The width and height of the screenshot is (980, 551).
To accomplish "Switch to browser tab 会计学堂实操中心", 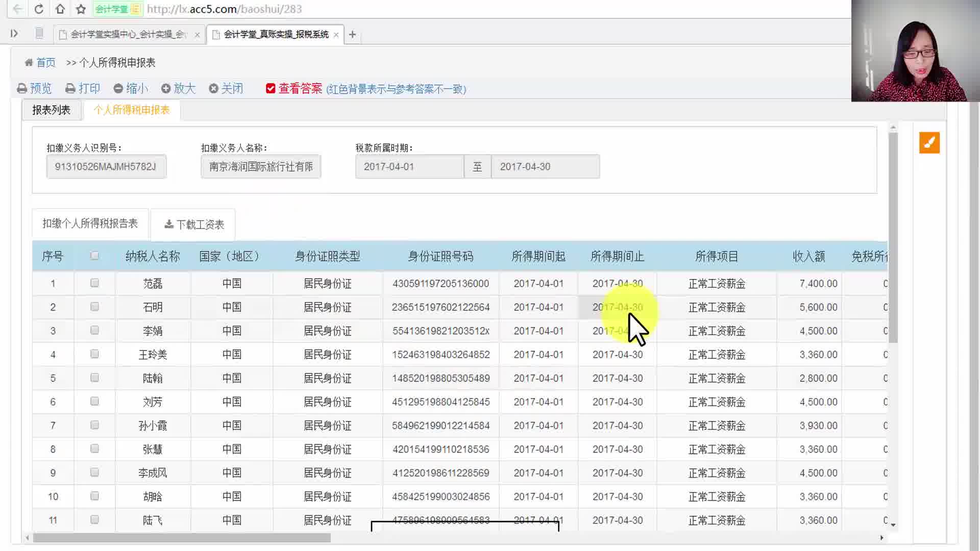I will (x=128, y=34).
